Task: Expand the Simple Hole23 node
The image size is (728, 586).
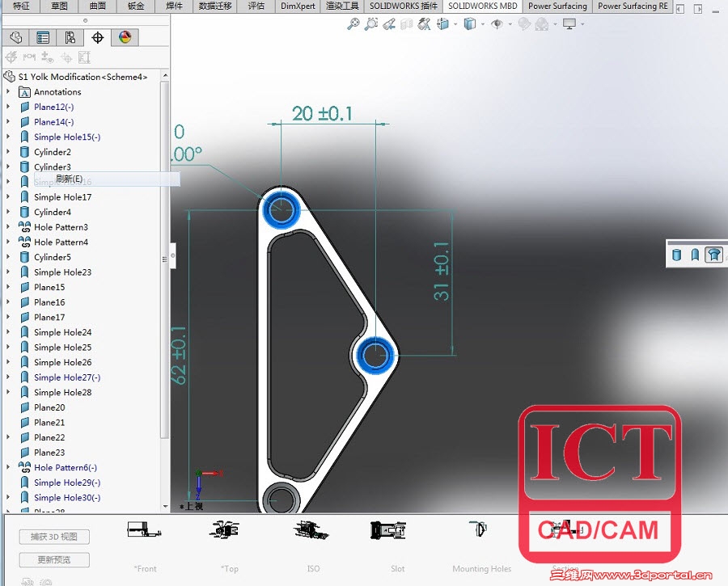Action: pos(8,272)
